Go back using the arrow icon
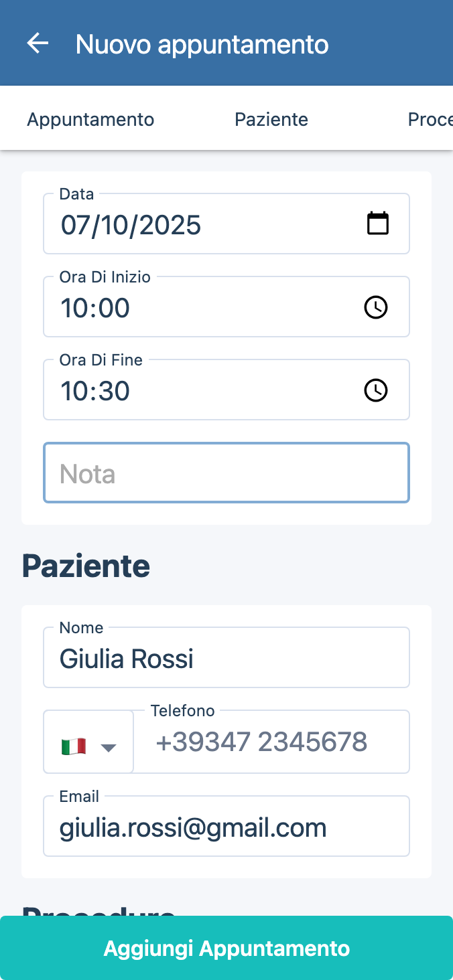Viewport: 453px width, 980px height. click(x=38, y=44)
